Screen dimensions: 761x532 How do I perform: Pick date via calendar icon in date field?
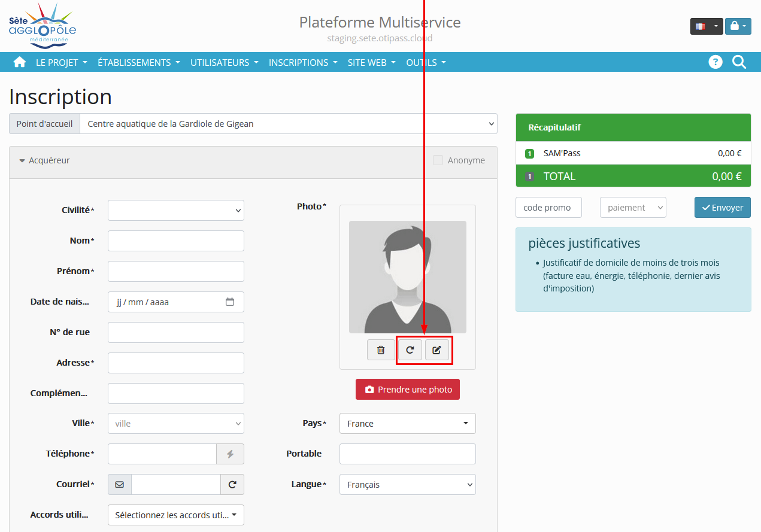tap(230, 302)
